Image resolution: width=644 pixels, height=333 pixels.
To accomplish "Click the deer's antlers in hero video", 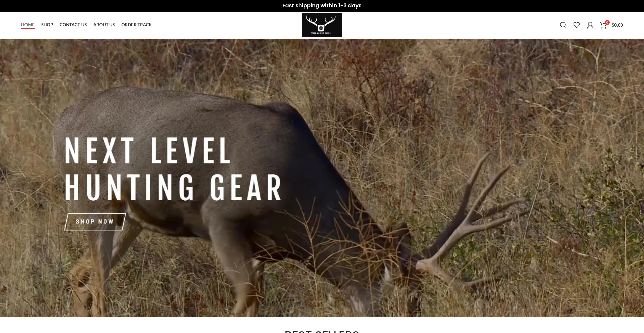I will [470, 218].
